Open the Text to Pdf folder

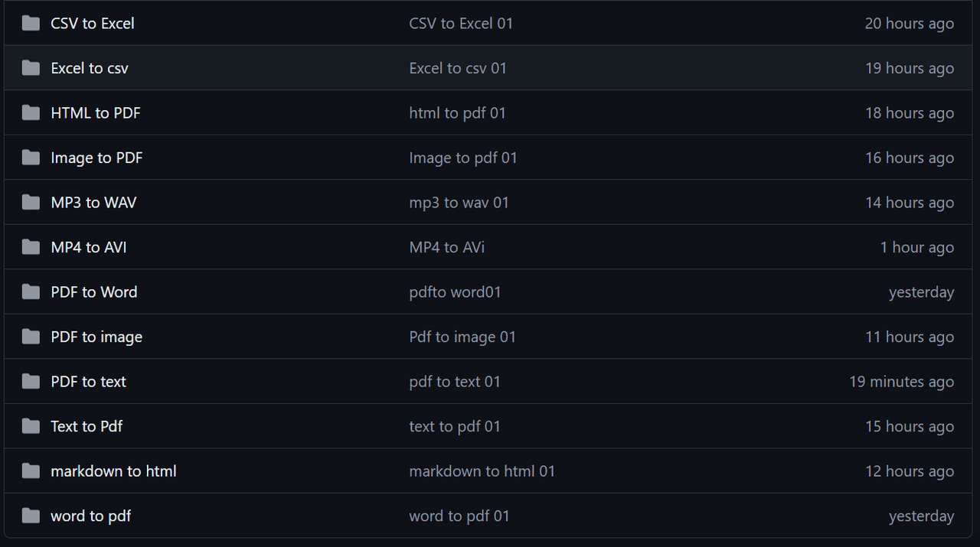click(x=86, y=426)
